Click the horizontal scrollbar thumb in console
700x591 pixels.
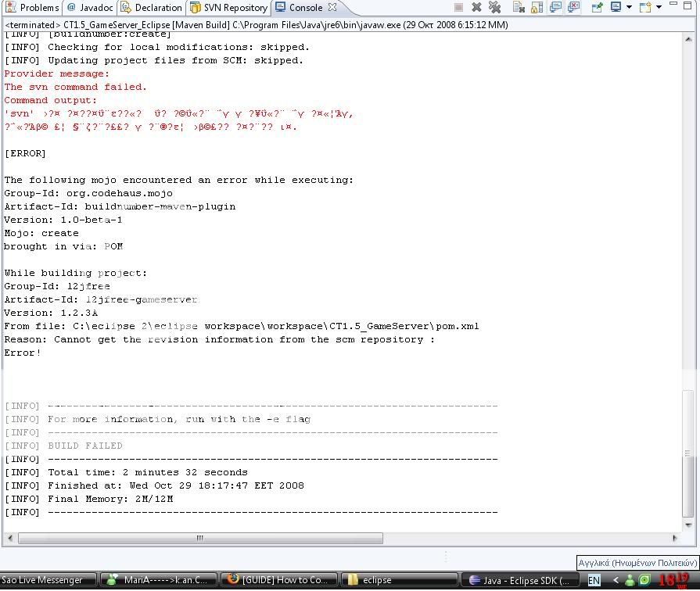pyautogui.click(x=200, y=538)
